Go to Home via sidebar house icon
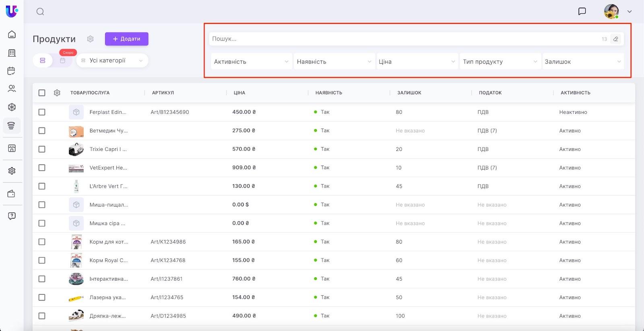Viewport: 644px width, 331px height. pyautogui.click(x=12, y=35)
